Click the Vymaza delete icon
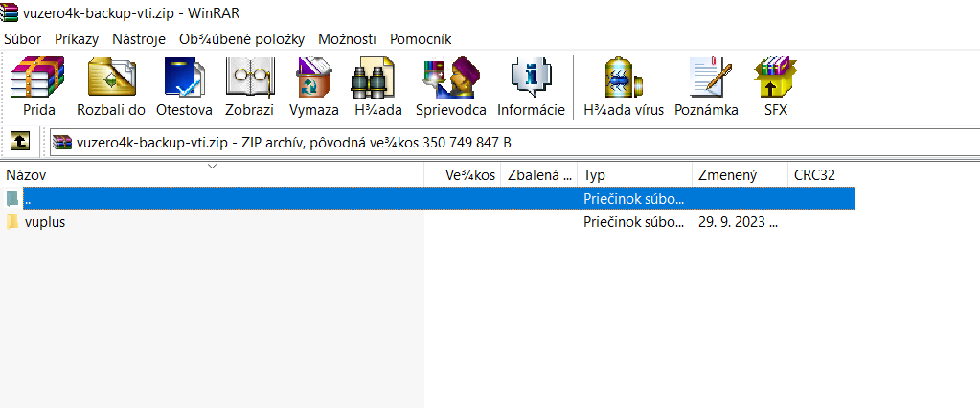The width and height of the screenshot is (980, 408). pos(314,77)
